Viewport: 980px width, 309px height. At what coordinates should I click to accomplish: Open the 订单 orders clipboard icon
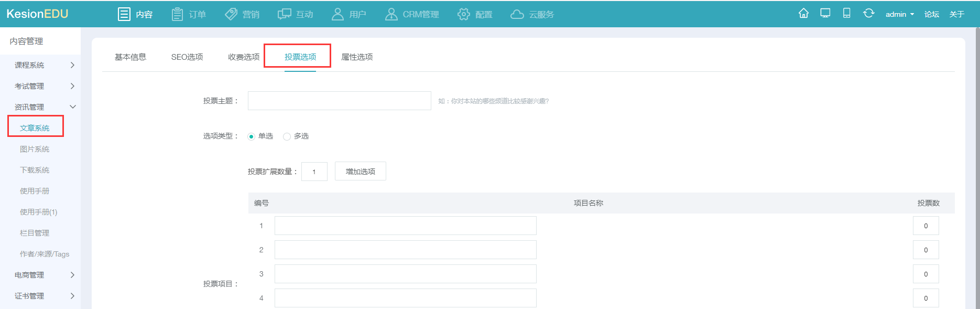tap(178, 14)
